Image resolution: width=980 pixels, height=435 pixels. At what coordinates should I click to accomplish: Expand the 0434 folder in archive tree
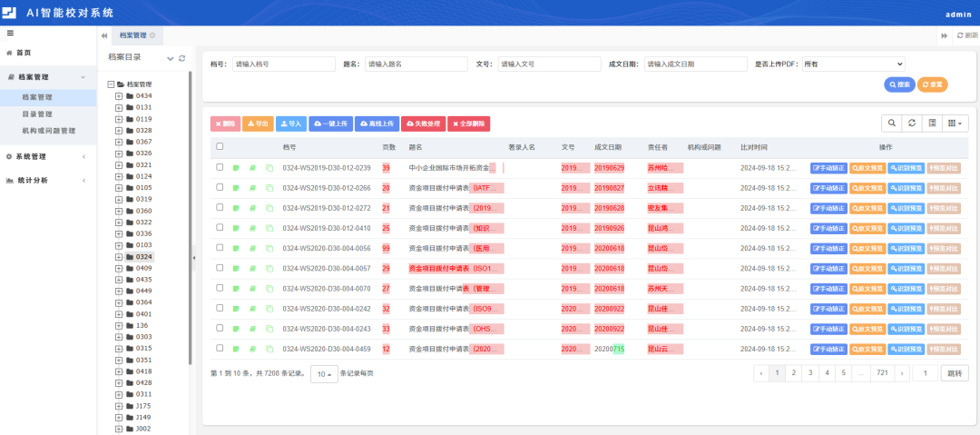(119, 95)
